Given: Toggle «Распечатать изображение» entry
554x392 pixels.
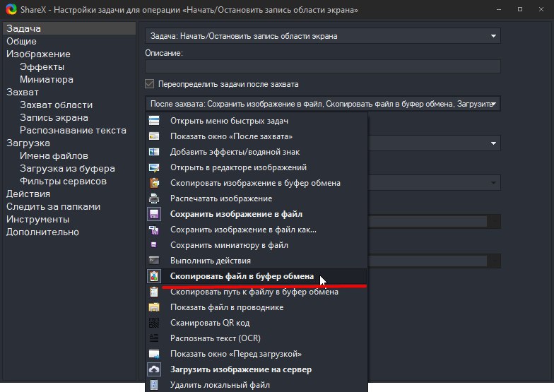Looking at the screenshot, I should [257, 198].
